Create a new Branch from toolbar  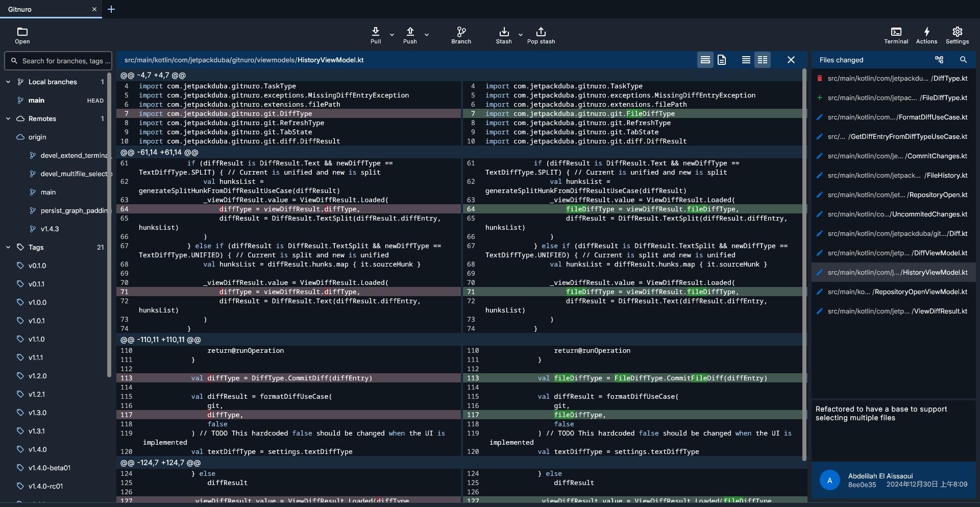pyautogui.click(x=461, y=35)
